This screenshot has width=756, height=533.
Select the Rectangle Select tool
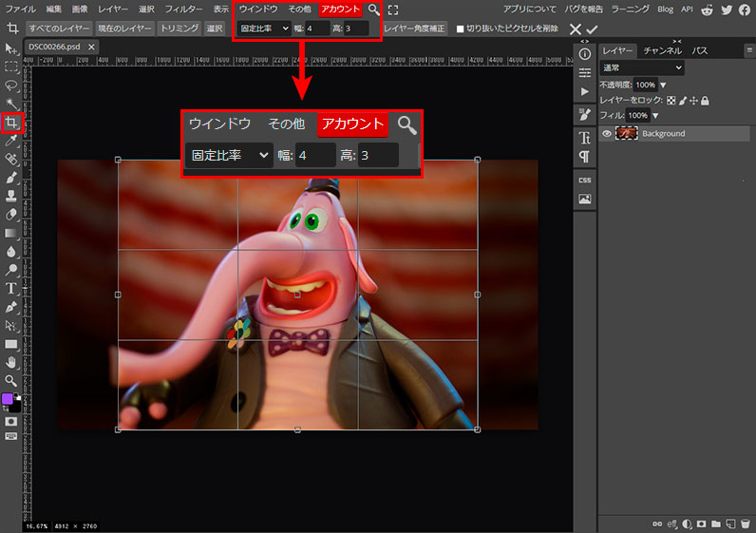10,67
